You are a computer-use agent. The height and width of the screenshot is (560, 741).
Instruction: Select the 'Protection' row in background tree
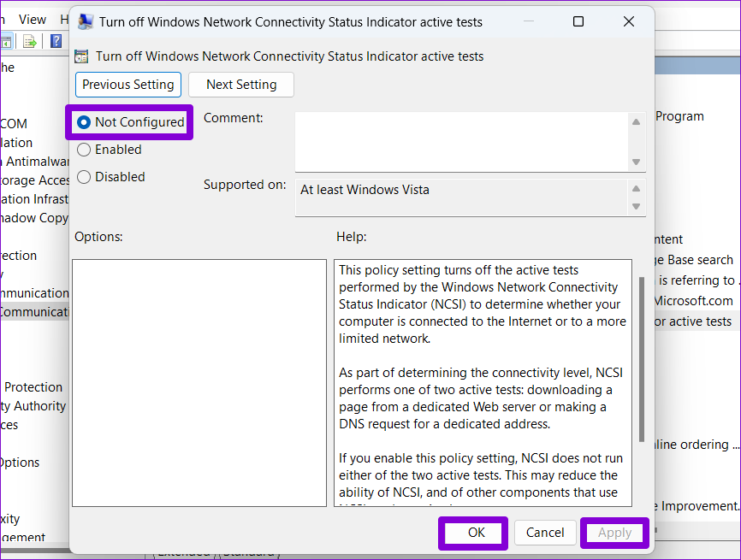[x=33, y=387]
